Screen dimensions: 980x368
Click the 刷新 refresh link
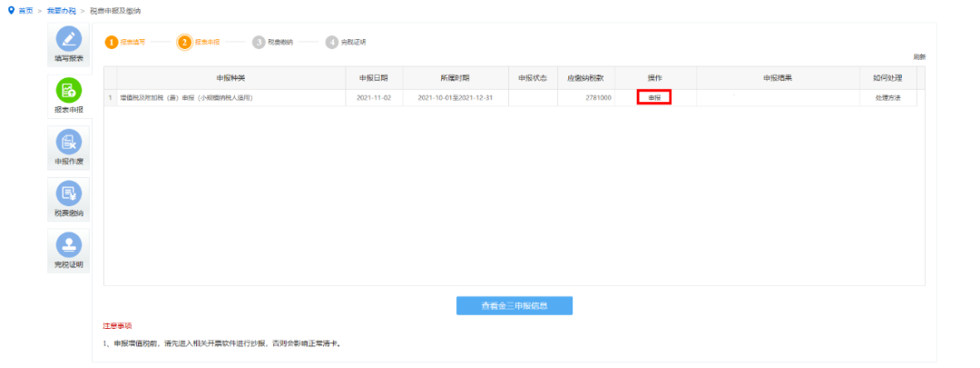[919, 57]
